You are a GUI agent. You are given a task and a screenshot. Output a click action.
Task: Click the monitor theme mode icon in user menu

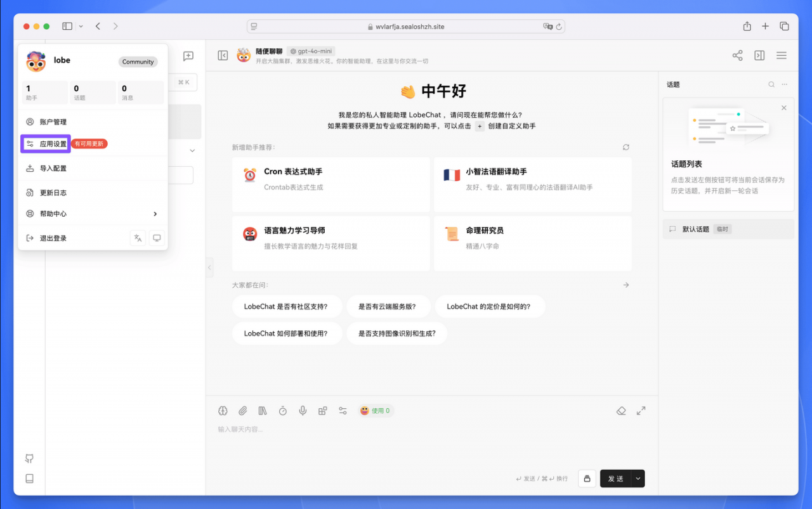point(157,238)
